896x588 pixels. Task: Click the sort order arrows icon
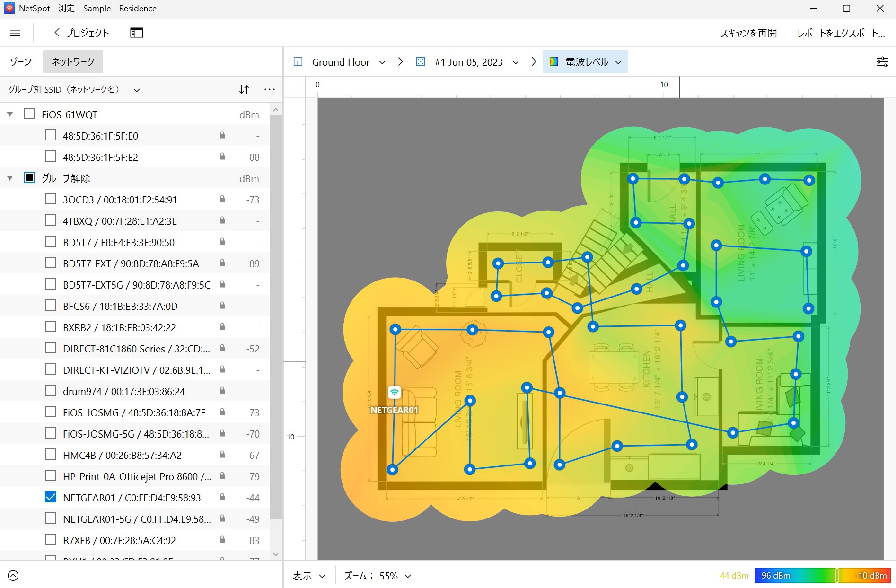coord(244,89)
